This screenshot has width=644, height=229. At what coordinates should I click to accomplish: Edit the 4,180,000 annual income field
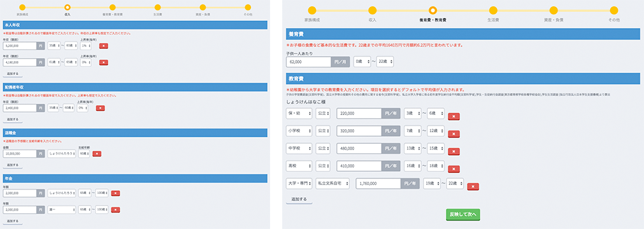20,63
